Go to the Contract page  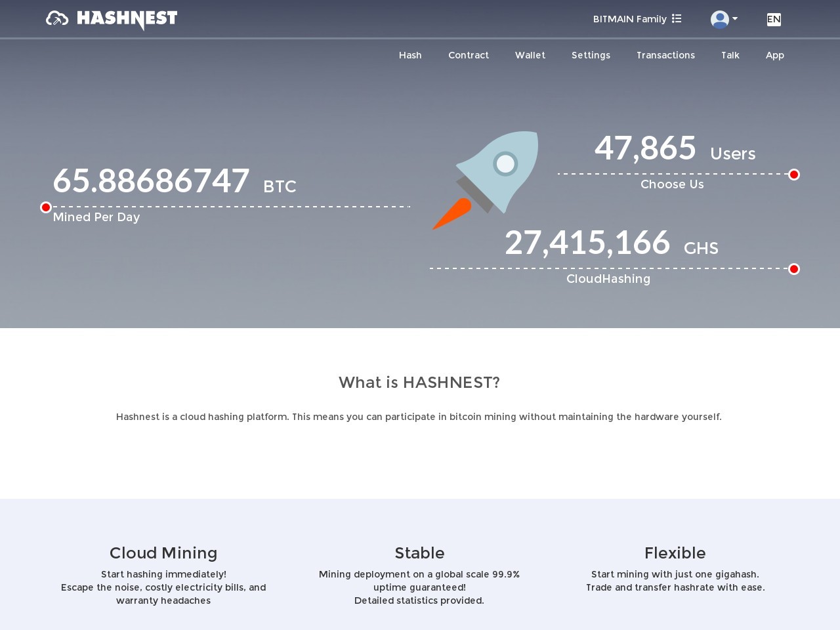click(469, 55)
